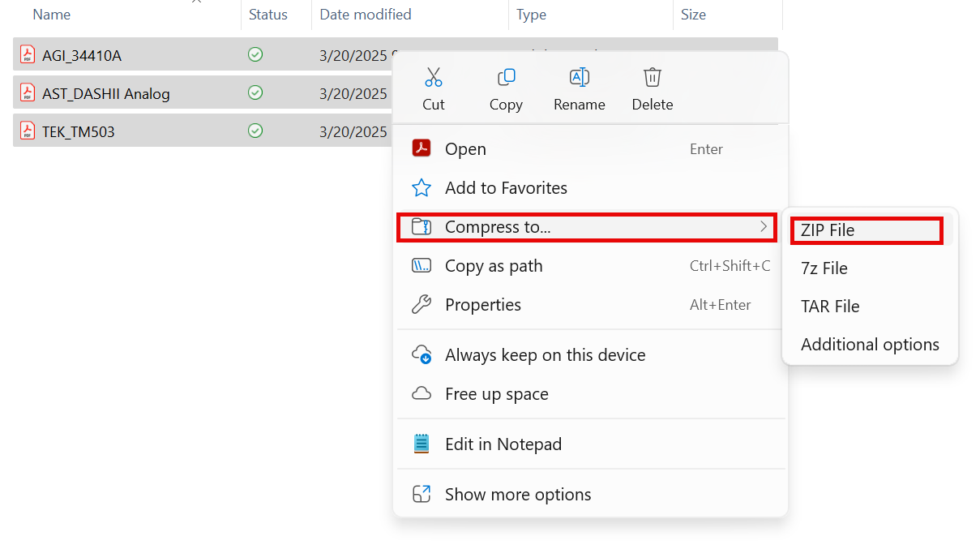Screen dimensions: 980x545
Task: Select Free up space
Action: click(496, 394)
